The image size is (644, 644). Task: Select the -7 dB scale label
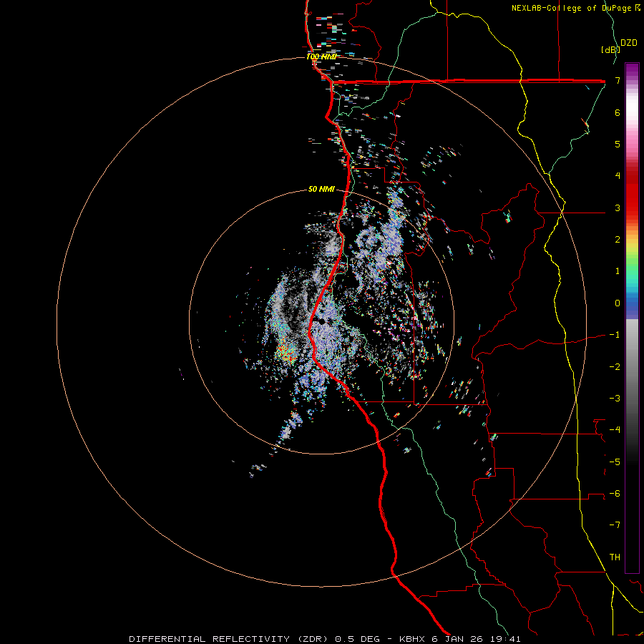[x=615, y=525]
